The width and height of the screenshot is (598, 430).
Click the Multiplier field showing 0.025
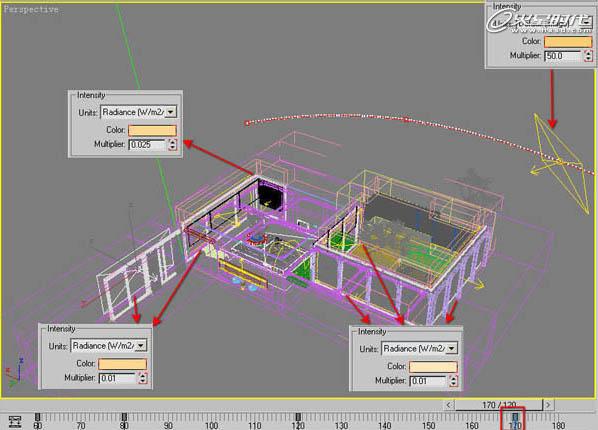point(147,145)
